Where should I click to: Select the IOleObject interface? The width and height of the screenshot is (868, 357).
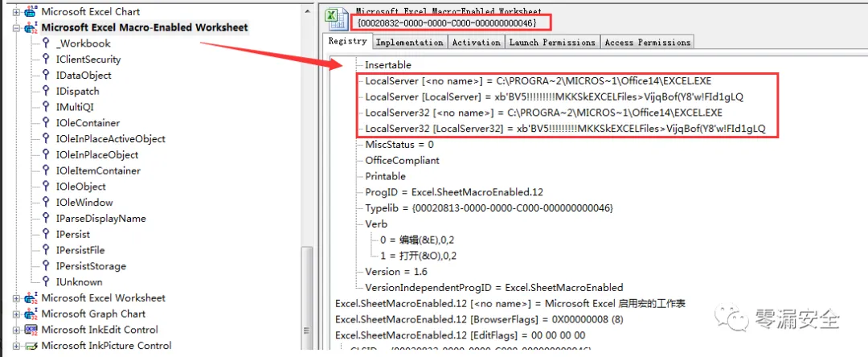coord(81,187)
